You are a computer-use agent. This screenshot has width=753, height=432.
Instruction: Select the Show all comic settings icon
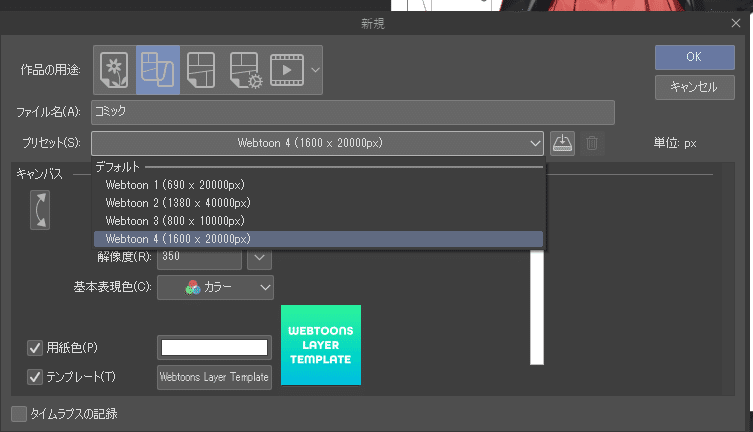click(245, 70)
